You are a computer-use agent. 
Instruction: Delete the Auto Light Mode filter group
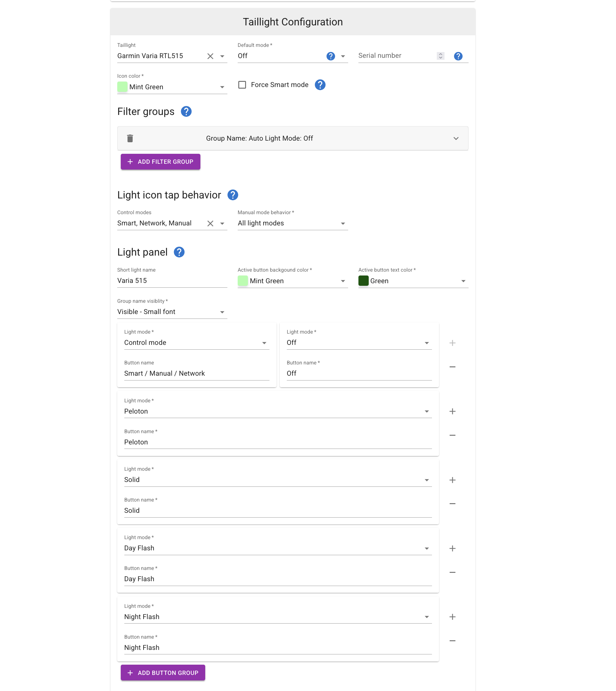(x=130, y=138)
